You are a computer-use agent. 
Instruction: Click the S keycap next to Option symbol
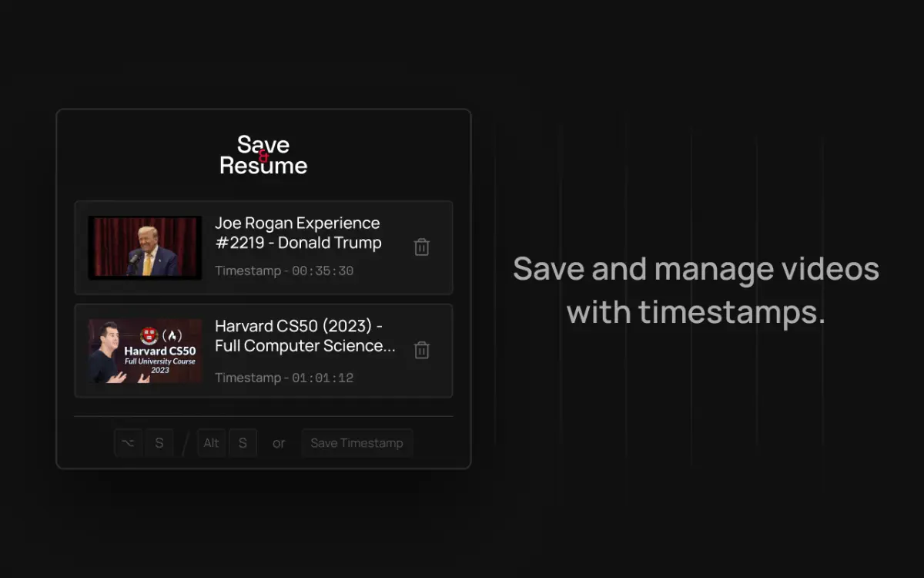159,443
